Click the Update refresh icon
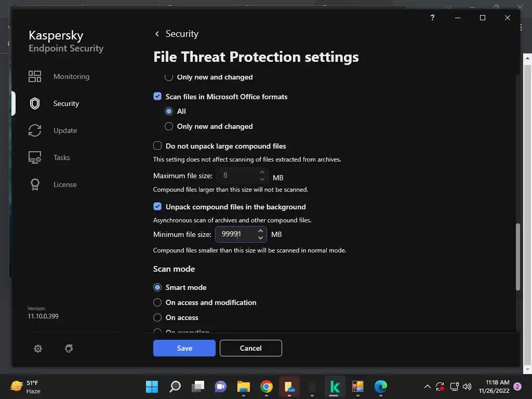Image resolution: width=532 pixels, height=399 pixels. click(x=35, y=130)
